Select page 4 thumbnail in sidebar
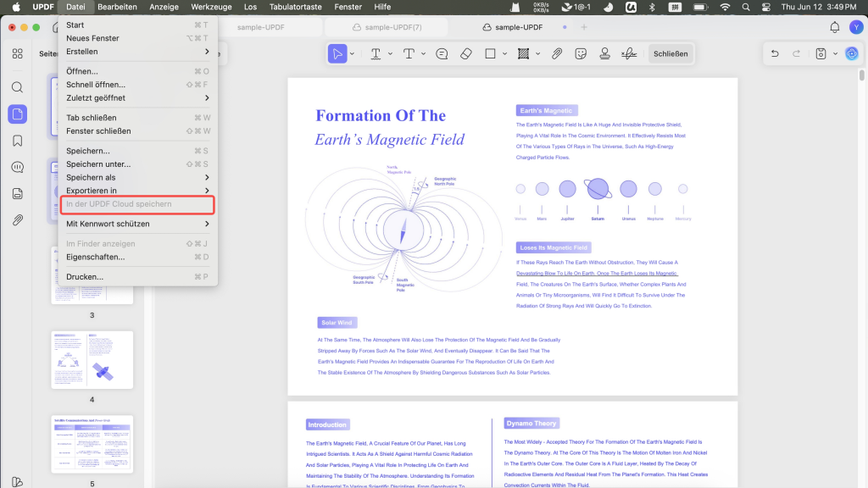Image resolution: width=868 pixels, height=488 pixels. point(92,359)
